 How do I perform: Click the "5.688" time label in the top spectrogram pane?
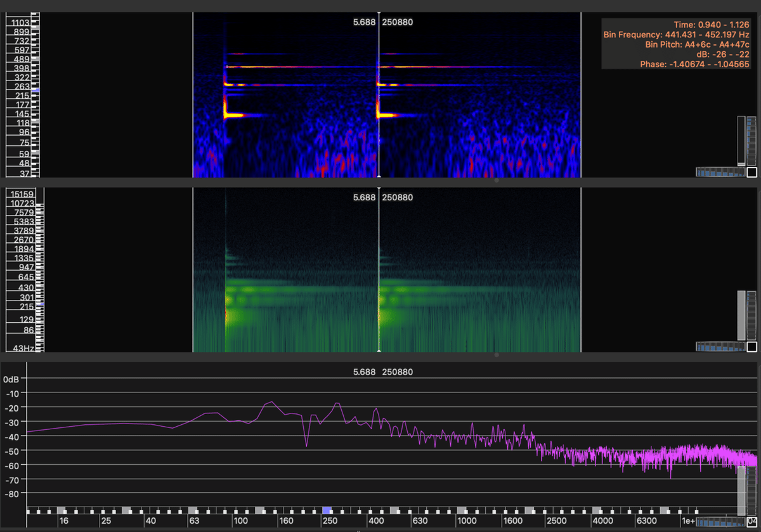[x=364, y=22]
